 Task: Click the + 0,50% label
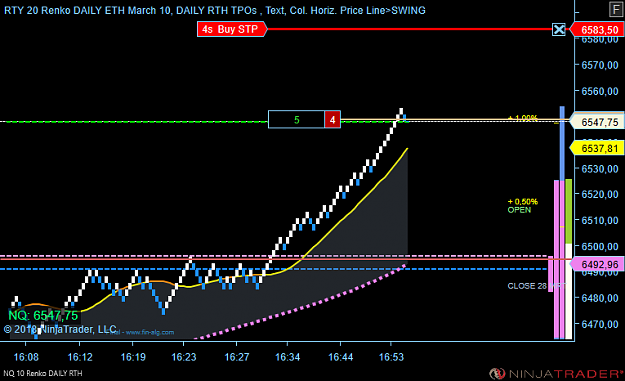pos(523,202)
